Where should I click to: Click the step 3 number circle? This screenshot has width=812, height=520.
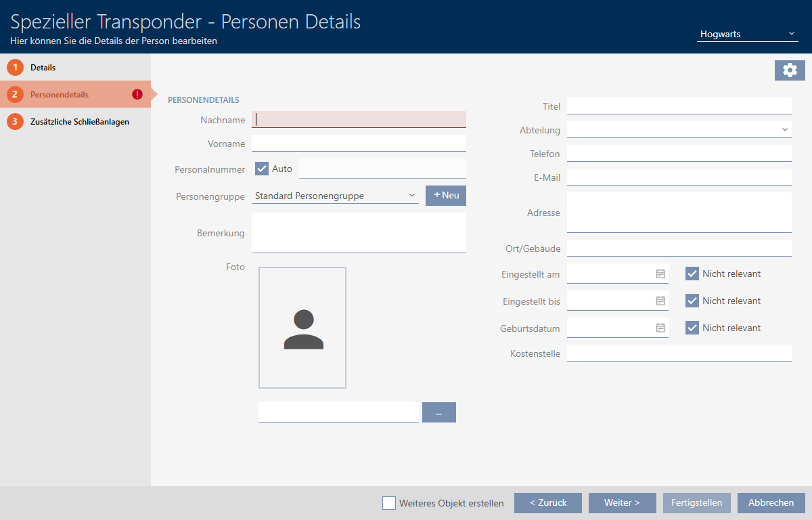[15, 122]
